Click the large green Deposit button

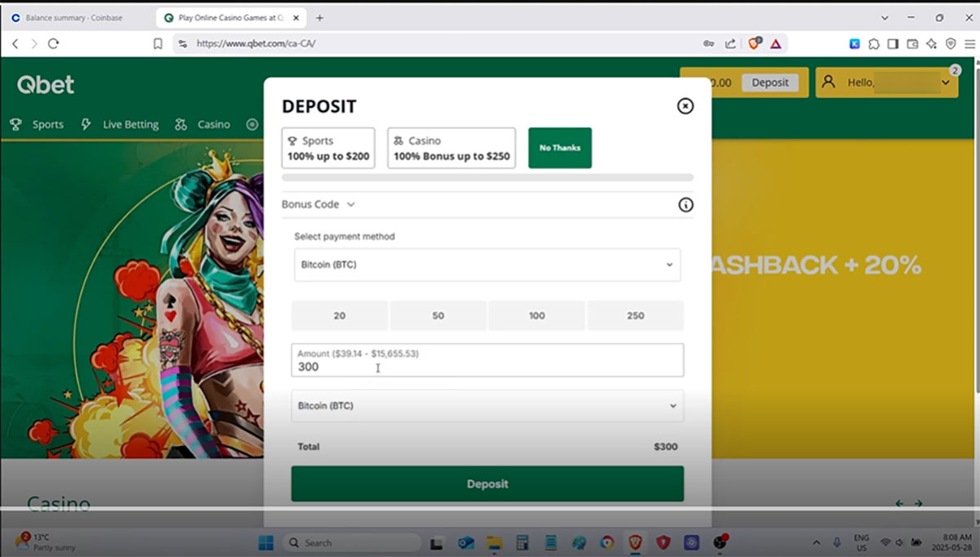pos(488,483)
